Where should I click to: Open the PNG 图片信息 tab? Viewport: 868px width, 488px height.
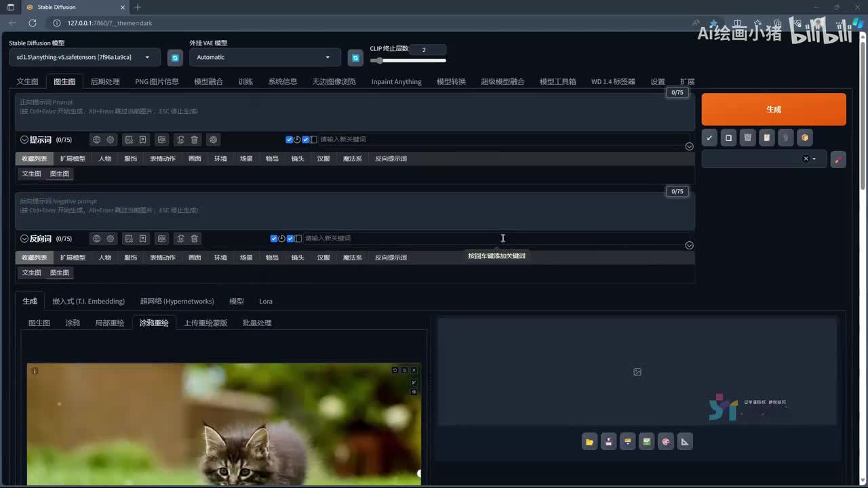(157, 81)
